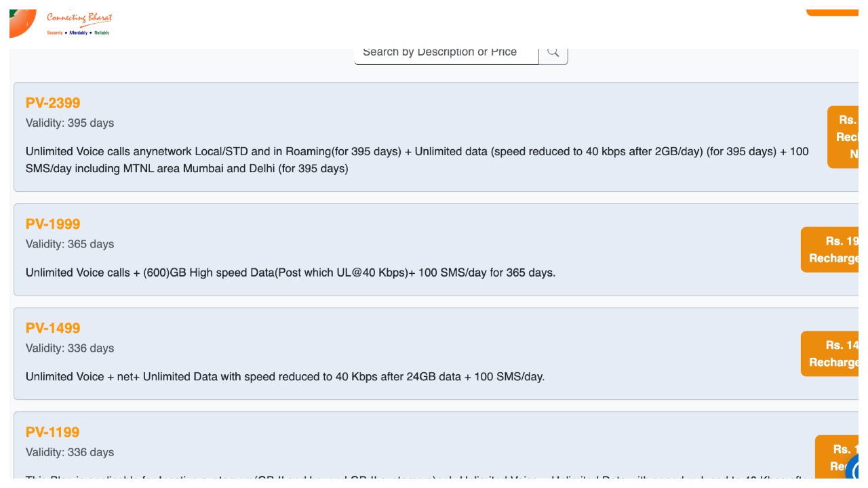Focus the Search by Description or Price field

tap(446, 52)
